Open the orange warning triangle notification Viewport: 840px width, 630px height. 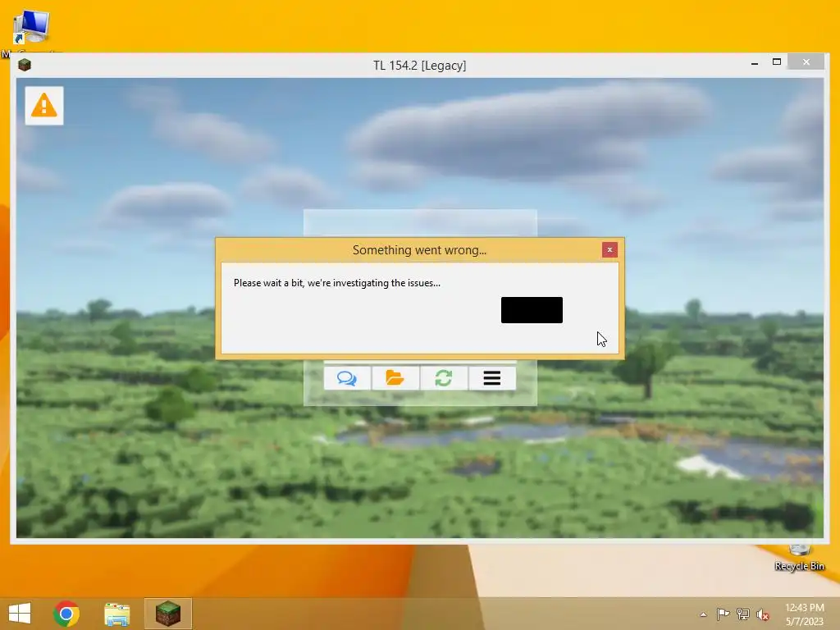point(44,106)
